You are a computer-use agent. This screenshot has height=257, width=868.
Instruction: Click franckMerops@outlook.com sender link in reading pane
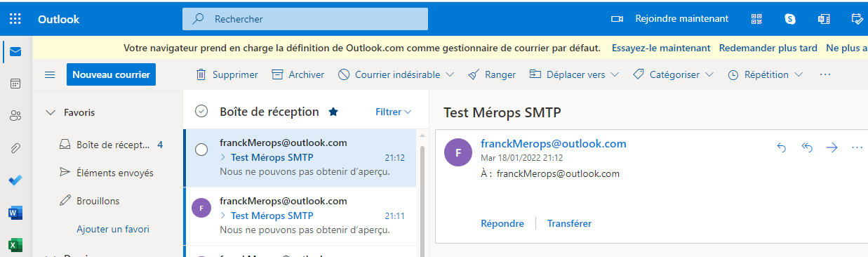click(553, 144)
